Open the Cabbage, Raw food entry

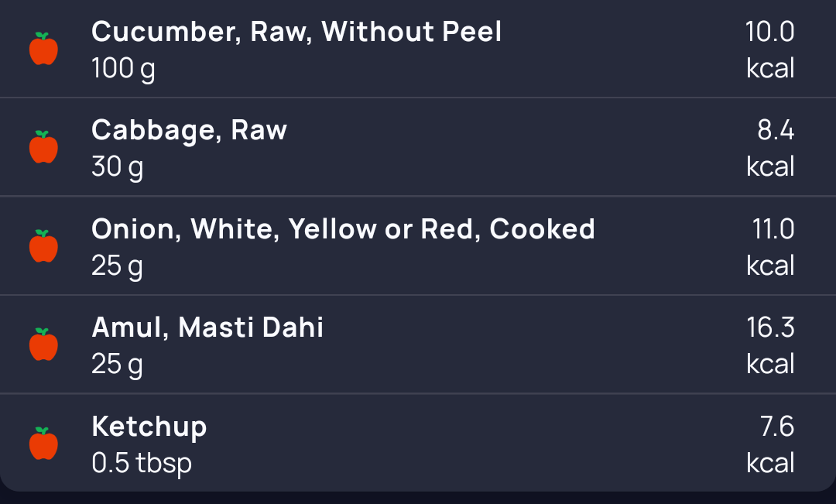(189, 130)
